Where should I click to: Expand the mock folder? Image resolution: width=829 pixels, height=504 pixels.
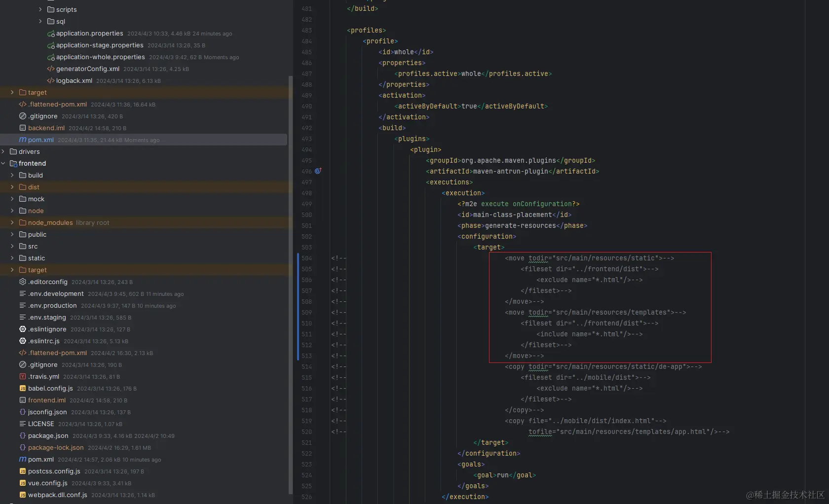coord(12,199)
